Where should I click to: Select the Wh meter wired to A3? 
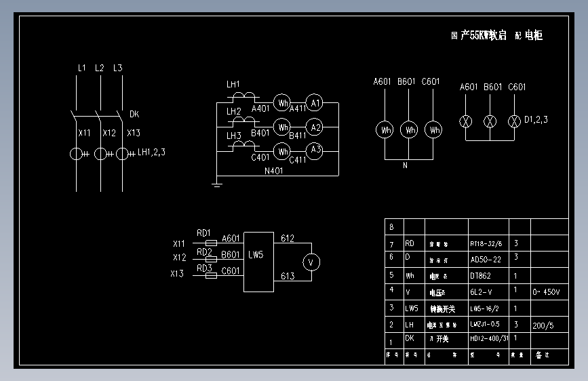282,151
